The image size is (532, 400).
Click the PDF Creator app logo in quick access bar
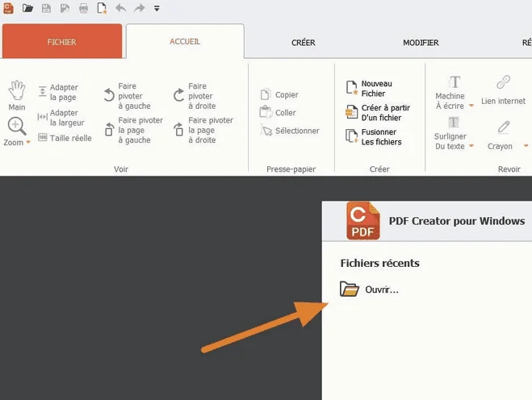8,8
